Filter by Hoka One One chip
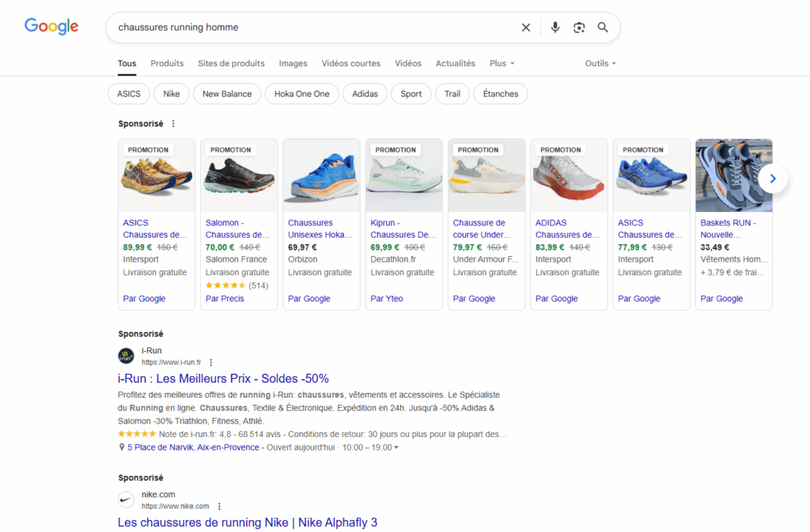This screenshot has width=810, height=532. pyautogui.click(x=301, y=94)
